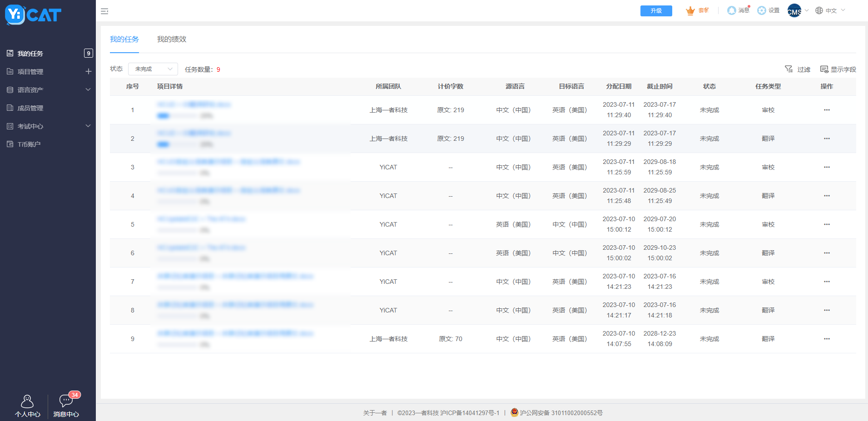Image resolution: width=868 pixels, height=421 pixels.
Task: Click the CMS user avatar
Action: [x=794, y=10]
